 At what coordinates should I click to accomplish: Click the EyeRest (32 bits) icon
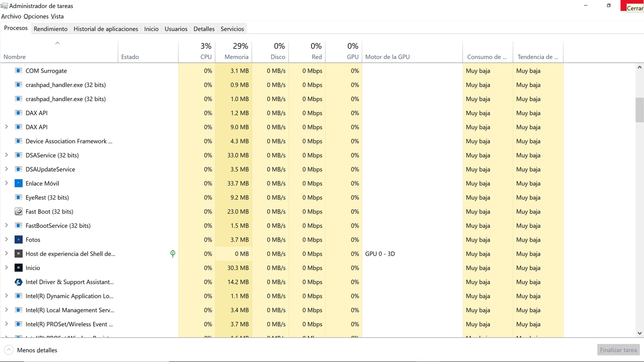coord(18,197)
